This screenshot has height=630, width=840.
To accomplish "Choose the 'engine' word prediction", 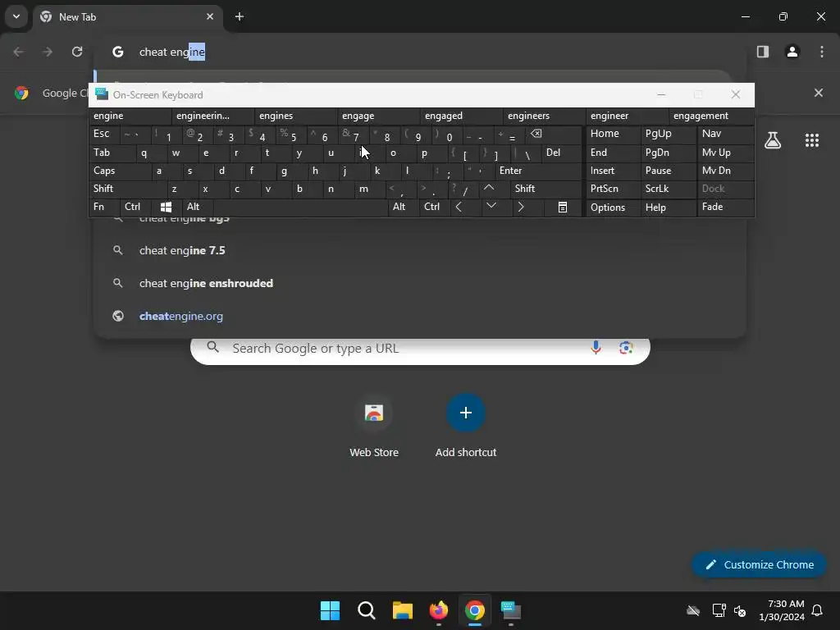I will point(130,116).
